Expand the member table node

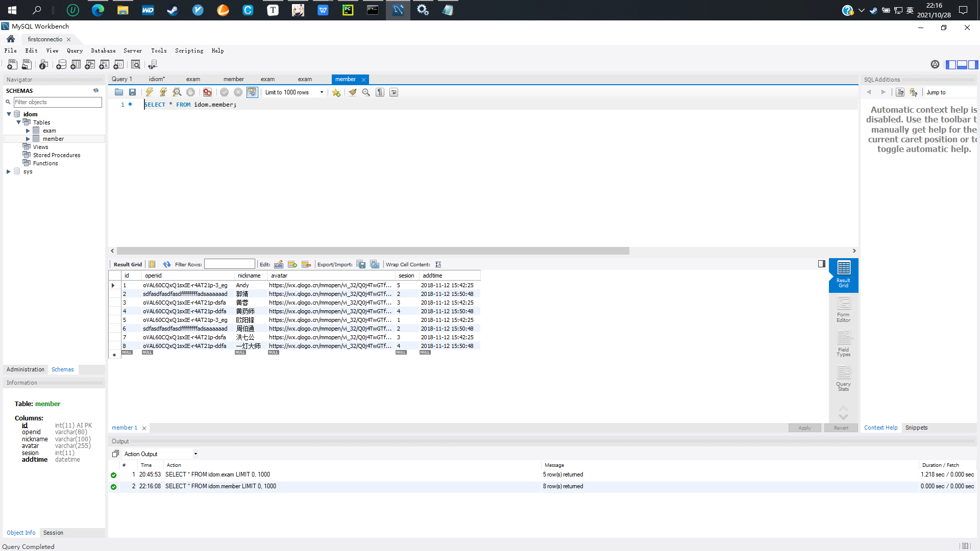point(28,139)
